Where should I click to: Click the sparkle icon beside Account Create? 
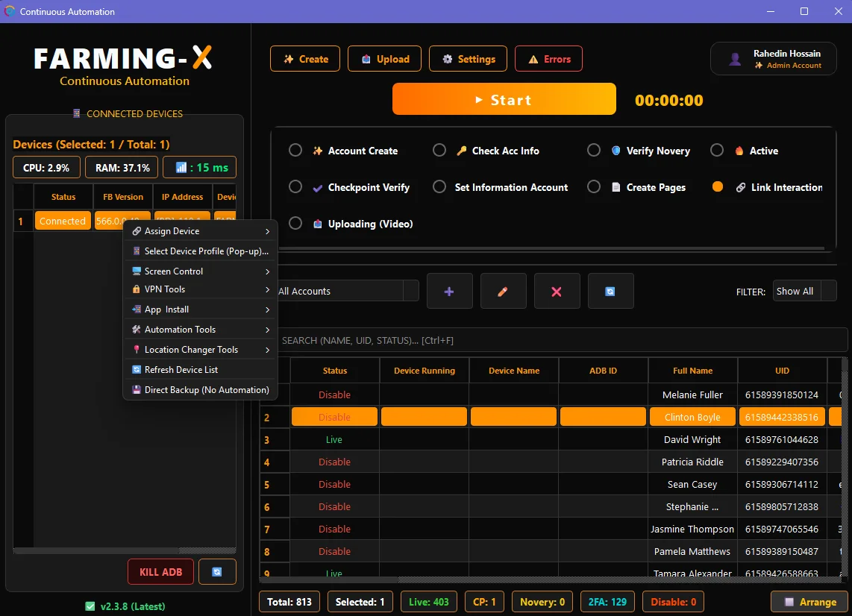[x=317, y=151]
